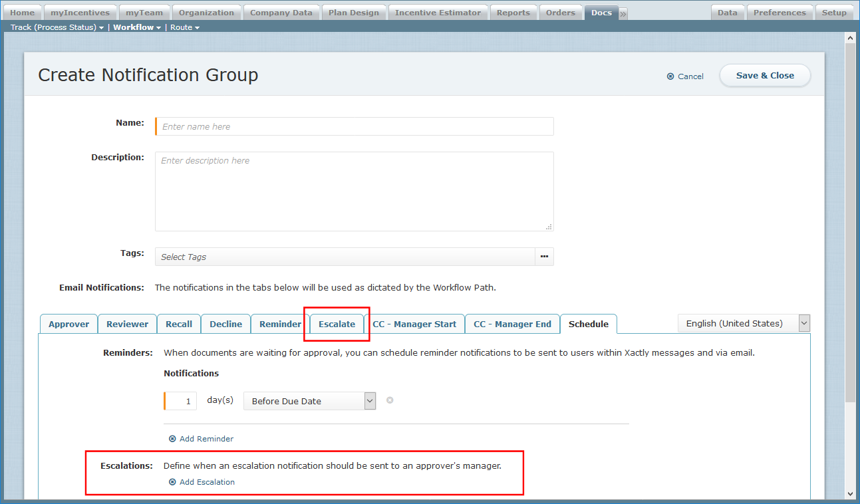Open the Workflow submenu

click(x=137, y=27)
